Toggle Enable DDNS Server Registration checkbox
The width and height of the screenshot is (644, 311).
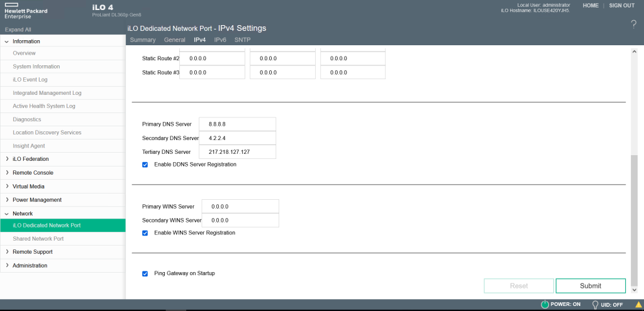coord(145,165)
